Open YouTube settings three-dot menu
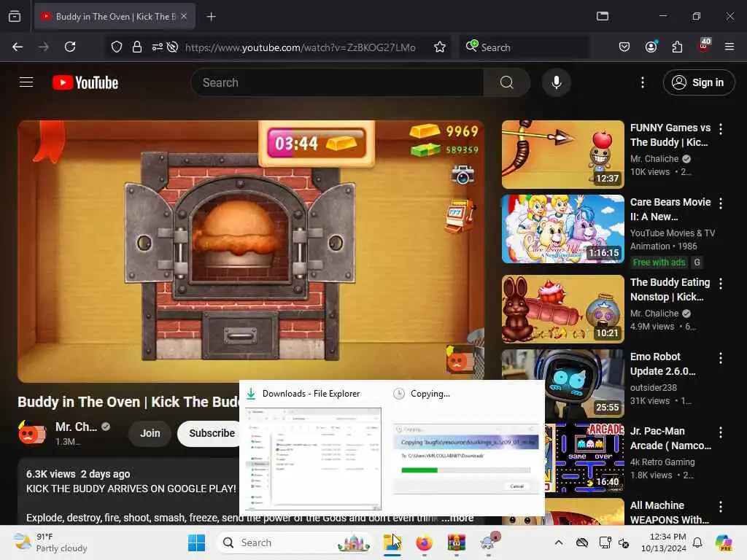The height and width of the screenshot is (560, 747). point(642,82)
